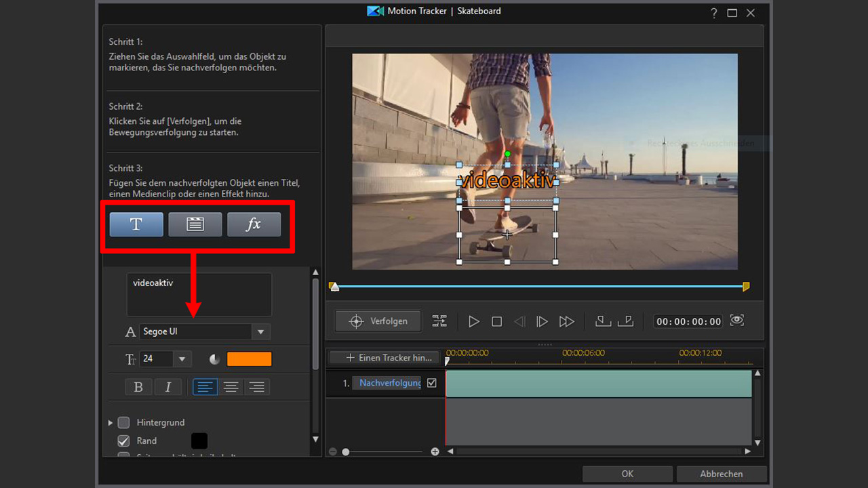Expand the Hintergrund section arrow
The height and width of the screenshot is (488, 868).
(x=111, y=423)
